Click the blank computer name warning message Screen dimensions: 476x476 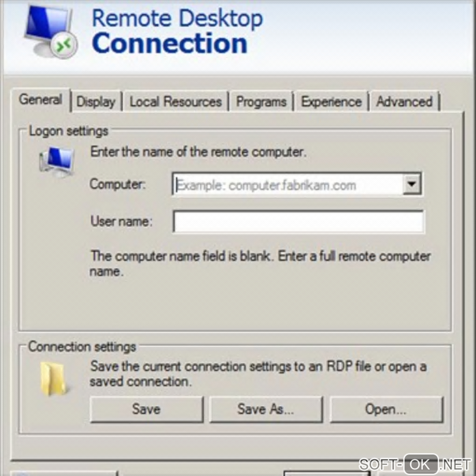tap(260, 264)
